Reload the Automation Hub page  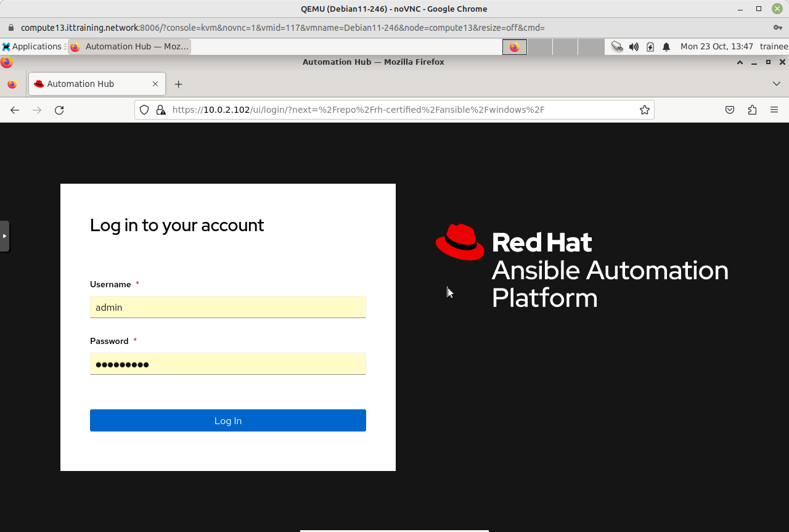pos(59,110)
